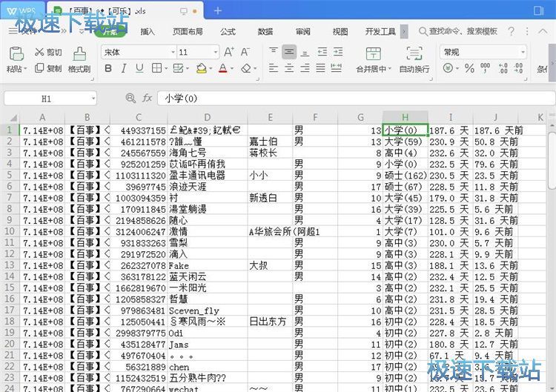Open the 视图 ribbon tab
This screenshot has height=392, width=556.
(340, 32)
